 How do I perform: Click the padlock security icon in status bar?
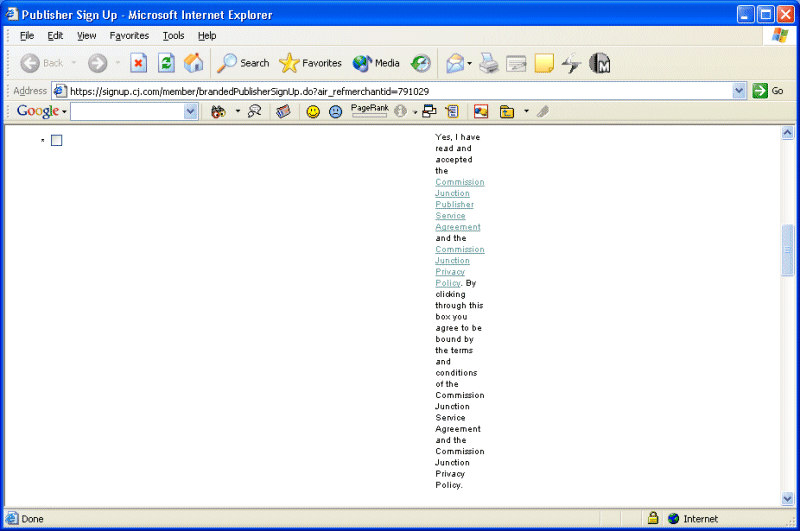point(653,518)
